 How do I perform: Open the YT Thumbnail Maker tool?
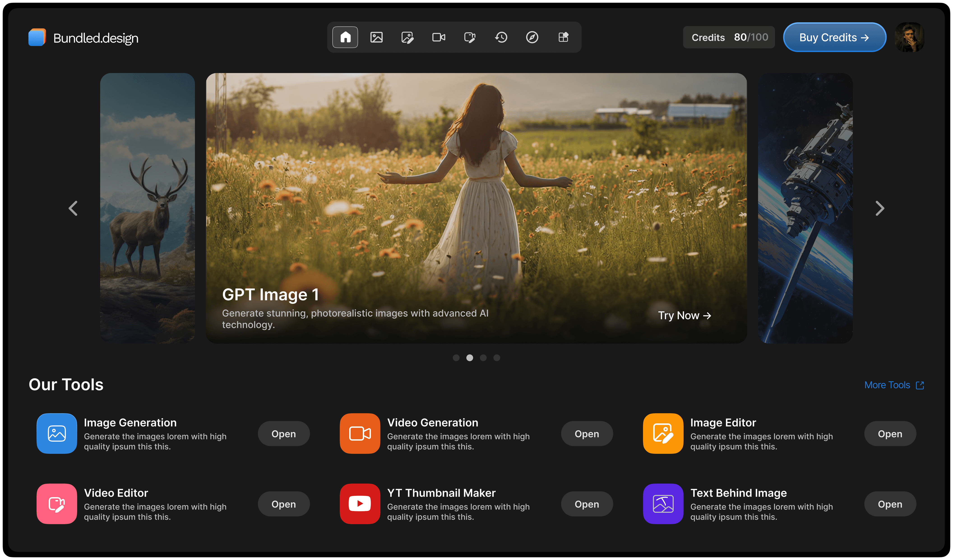click(x=587, y=504)
